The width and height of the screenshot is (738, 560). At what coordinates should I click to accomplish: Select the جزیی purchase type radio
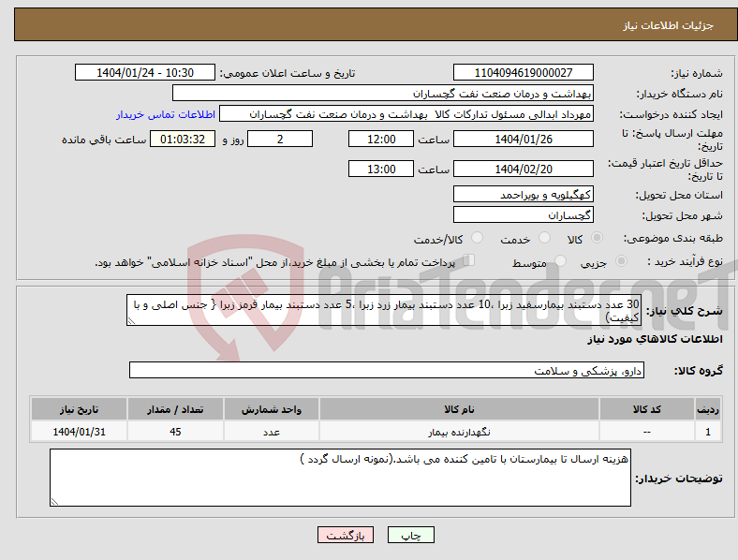tap(621, 261)
